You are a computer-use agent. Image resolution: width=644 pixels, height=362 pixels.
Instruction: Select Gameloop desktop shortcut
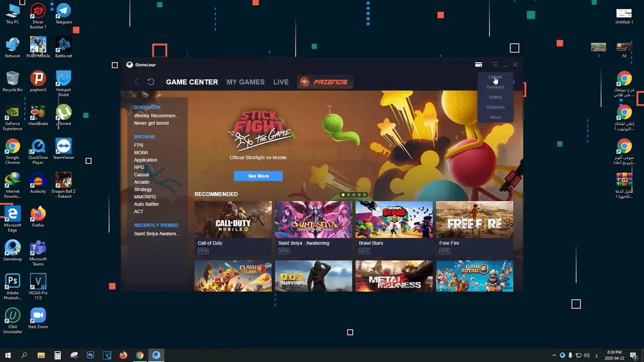coord(13,251)
